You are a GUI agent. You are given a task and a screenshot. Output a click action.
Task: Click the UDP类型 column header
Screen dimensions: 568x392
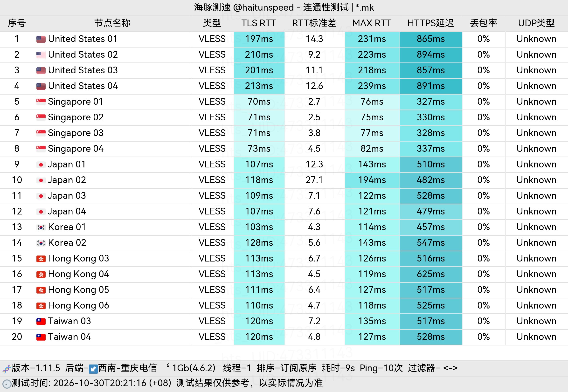coord(536,23)
